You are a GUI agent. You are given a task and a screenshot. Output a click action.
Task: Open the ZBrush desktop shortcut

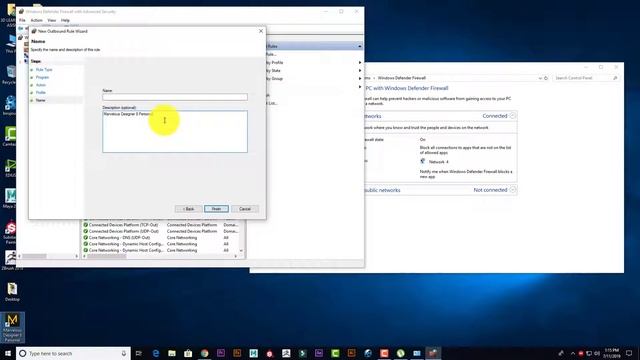tap(10, 261)
